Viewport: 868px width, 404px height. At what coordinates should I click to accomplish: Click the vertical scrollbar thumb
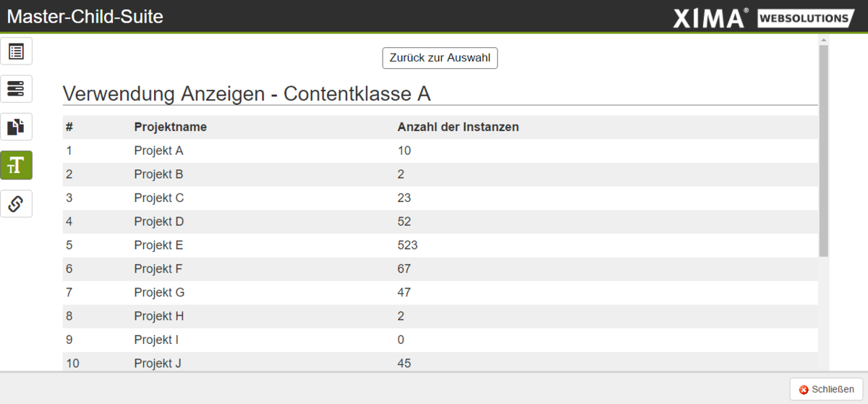pos(823,151)
